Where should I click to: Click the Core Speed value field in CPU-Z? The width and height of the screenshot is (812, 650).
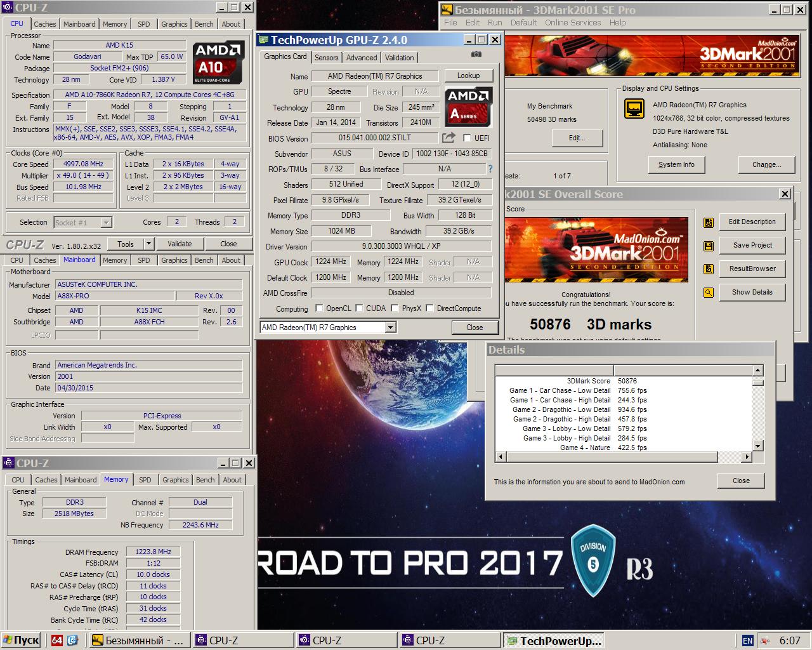click(x=84, y=164)
